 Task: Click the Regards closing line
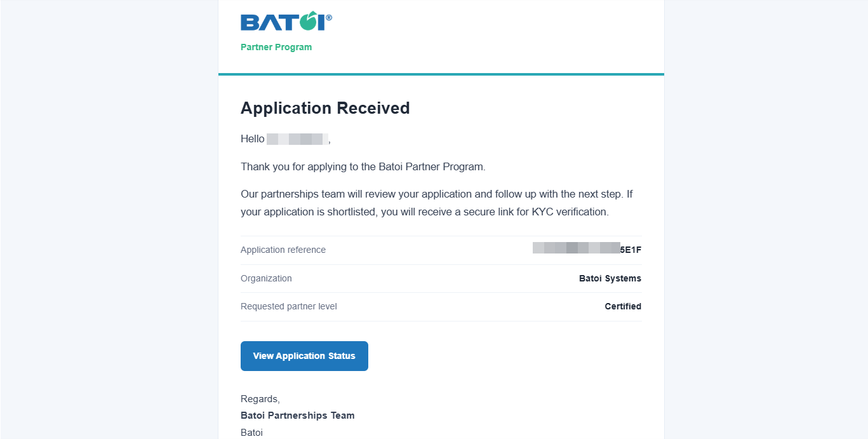pos(260,399)
